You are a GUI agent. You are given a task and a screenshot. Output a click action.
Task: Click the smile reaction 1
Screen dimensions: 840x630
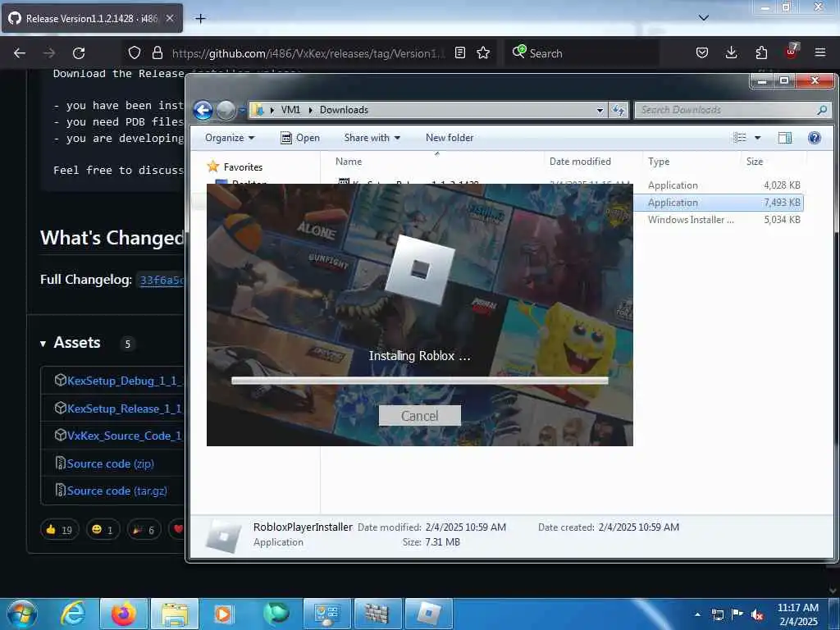click(x=103, y=530)
